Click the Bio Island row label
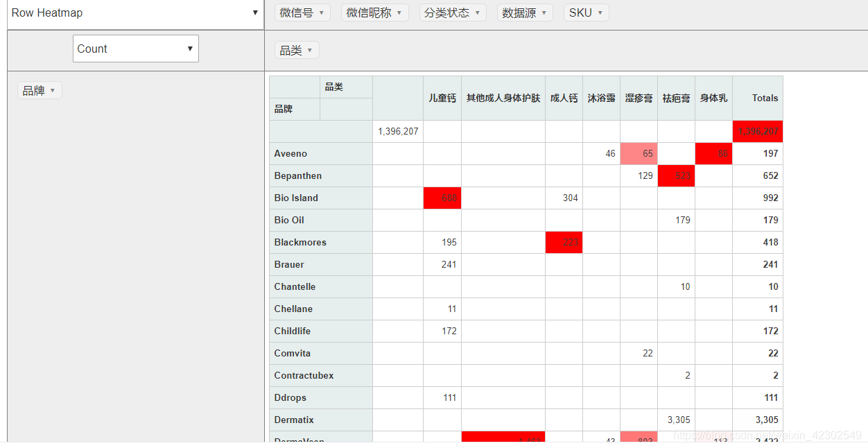The height and width of the screenshot is (448, 868). tap(295, 198)
